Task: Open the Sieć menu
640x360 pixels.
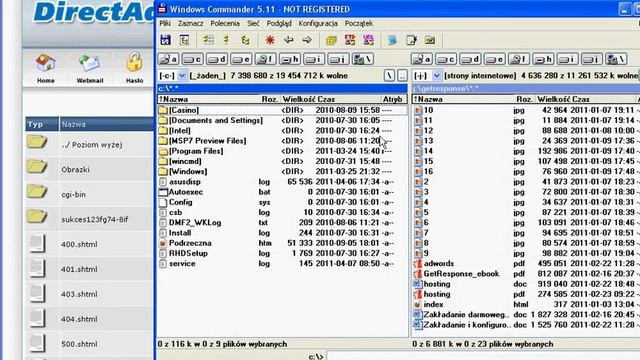Action: pos(253,23)
